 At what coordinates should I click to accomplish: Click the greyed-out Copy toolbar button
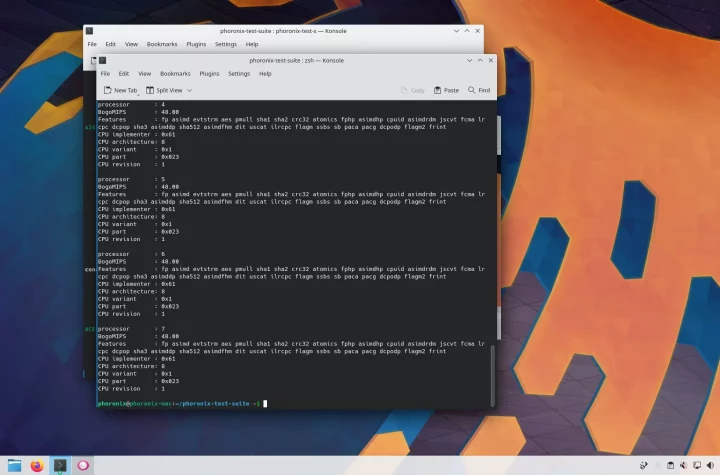click(412, 90)
